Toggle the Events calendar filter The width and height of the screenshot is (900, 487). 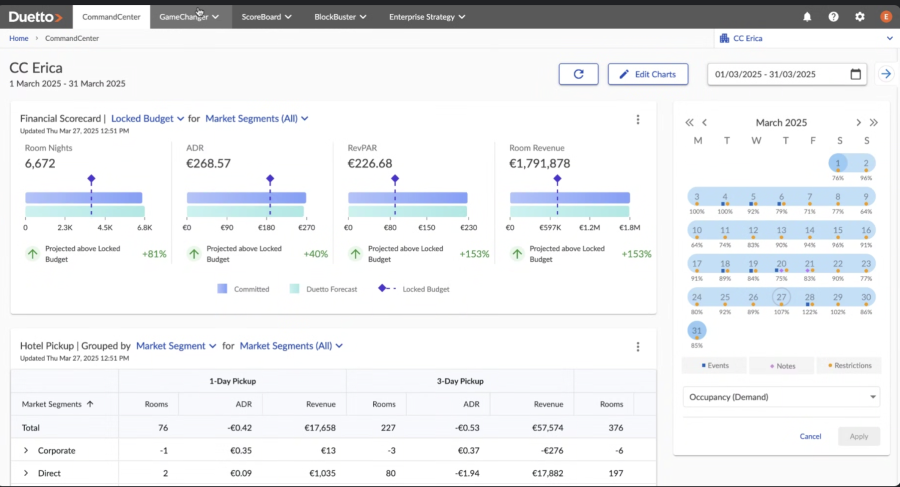click(714, 366)
